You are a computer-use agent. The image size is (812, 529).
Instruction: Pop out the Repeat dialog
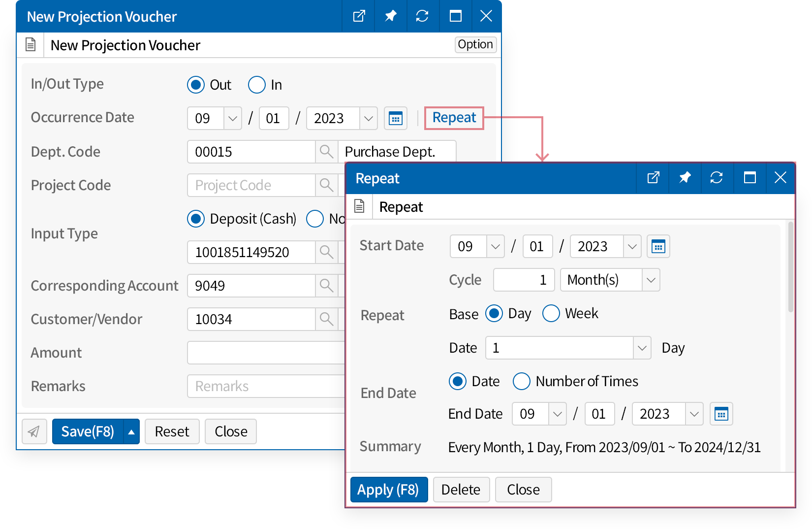pyautogui.click(x=653, y=178)
